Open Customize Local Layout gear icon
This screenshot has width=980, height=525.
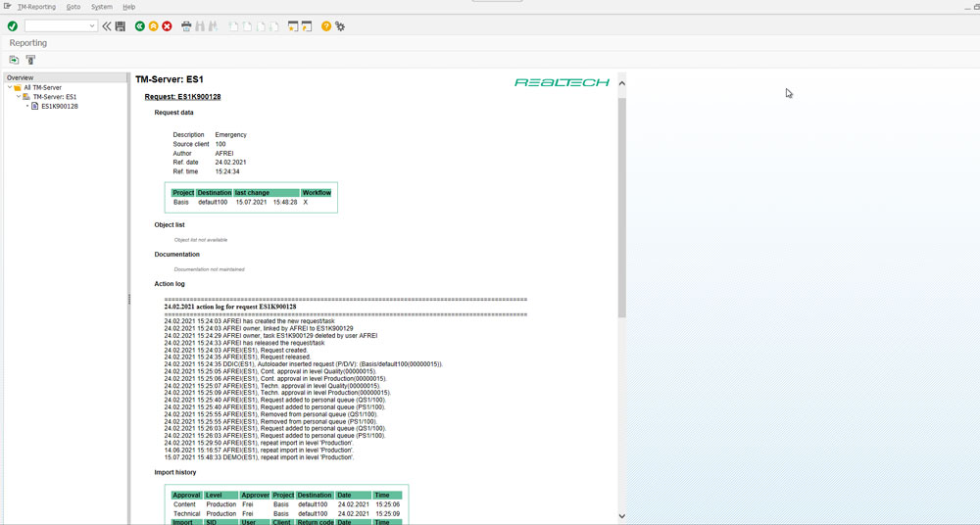(x=340, y=26)
